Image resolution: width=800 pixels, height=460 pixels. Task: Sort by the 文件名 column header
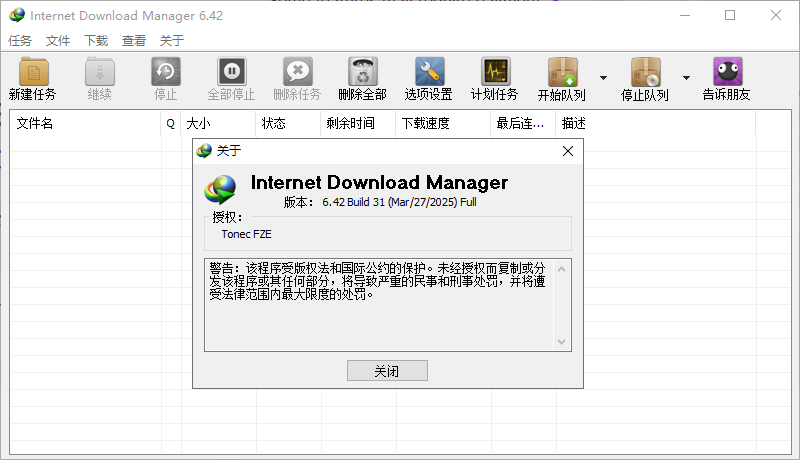[85, 123]
